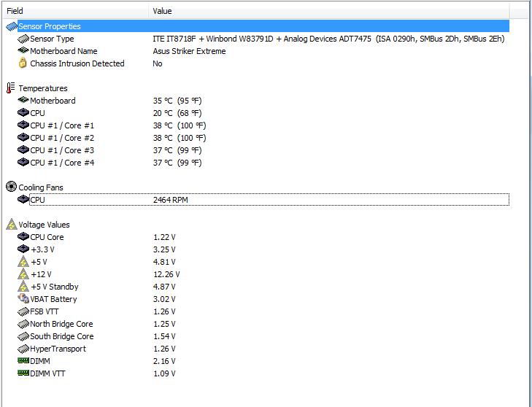532x407 pixels.
Task: Select the FSB VTT label
Action: 45,311
